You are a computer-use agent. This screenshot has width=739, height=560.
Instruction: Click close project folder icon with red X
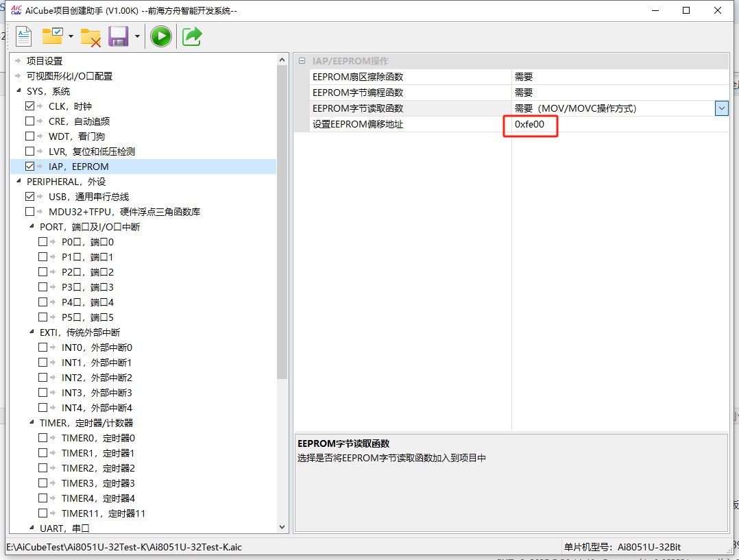tap(90, 37)
